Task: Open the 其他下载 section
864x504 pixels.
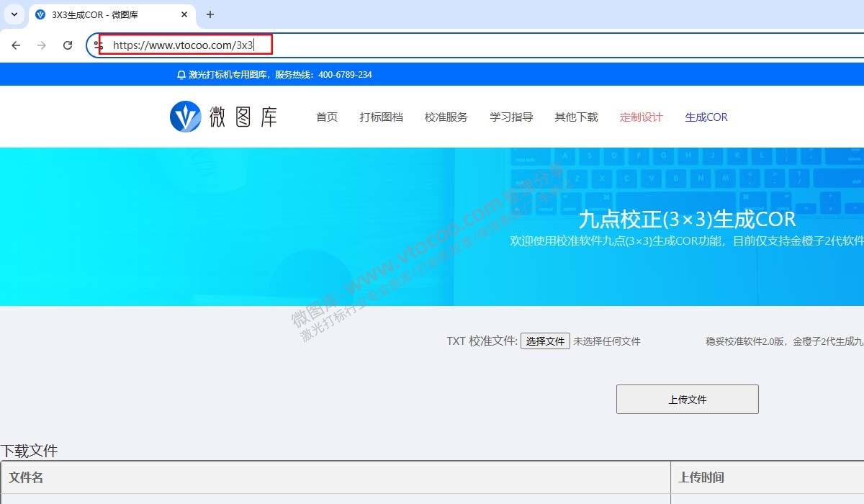Action: click(x=576, y=117)
